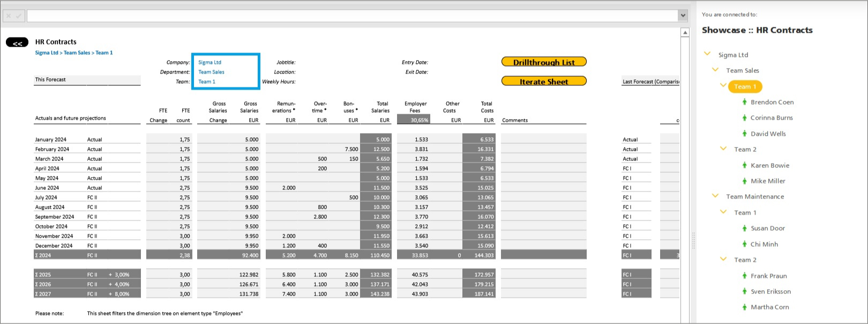Click person icon next to Sven Eriksson
Screen dimensions: 868x324
(x=744, y=291)
